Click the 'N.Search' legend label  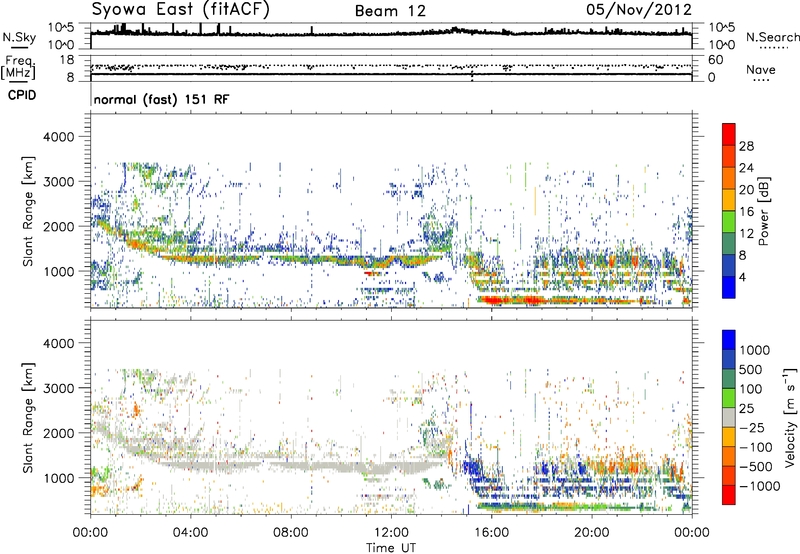tap(772, 37)
